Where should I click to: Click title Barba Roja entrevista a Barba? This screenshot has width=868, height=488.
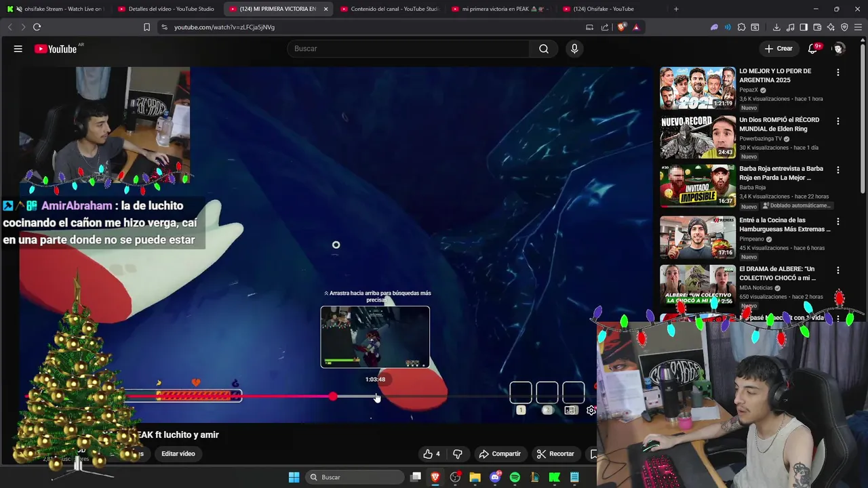tap(781, 173)
